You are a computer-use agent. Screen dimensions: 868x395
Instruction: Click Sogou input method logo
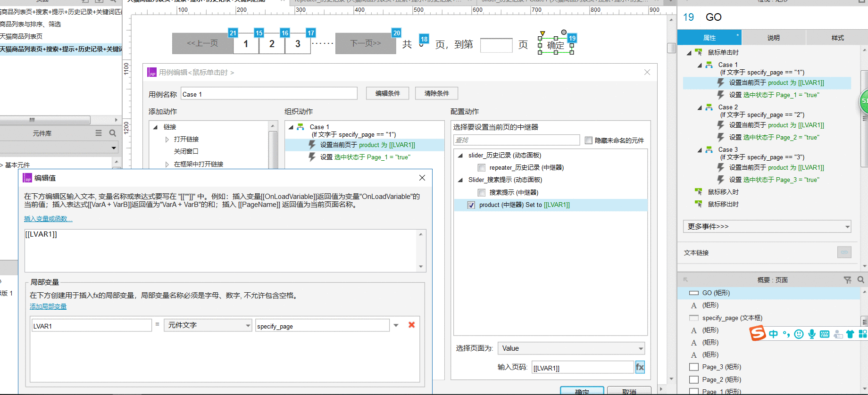click(x=757, y=333)
